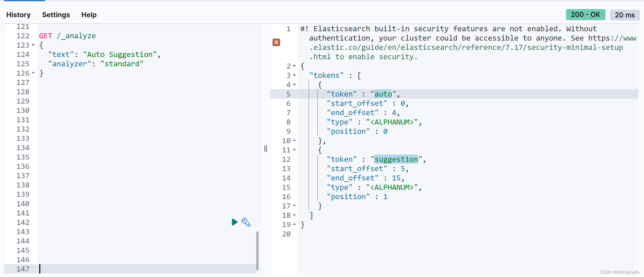Click "position" : 1 in response
Viewport: 644px width, 277px height.
(x=357, y=197)
